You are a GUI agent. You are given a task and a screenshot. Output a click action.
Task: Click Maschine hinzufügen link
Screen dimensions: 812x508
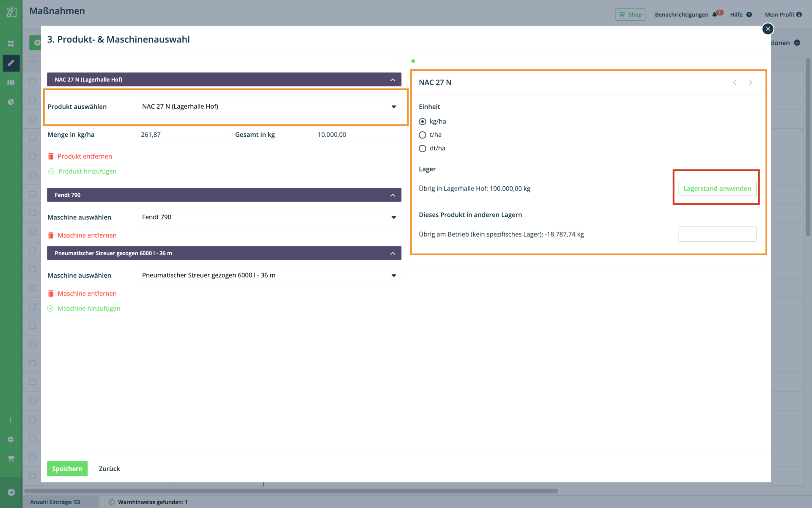pyautogui.click(x=89, y=309)
